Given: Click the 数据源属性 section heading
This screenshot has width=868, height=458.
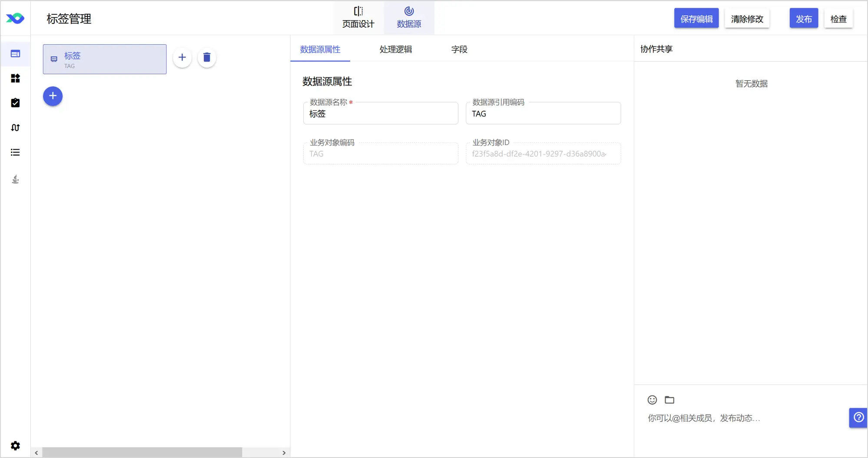Looking at the screenshot, I should coord(327,81).
